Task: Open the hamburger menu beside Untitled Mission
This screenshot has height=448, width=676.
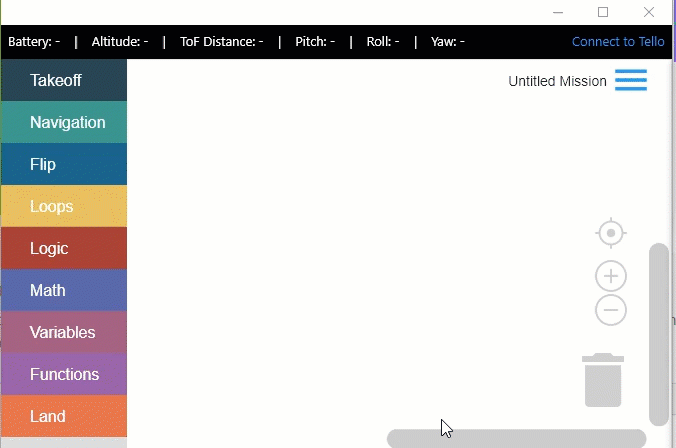Action: 631,80
